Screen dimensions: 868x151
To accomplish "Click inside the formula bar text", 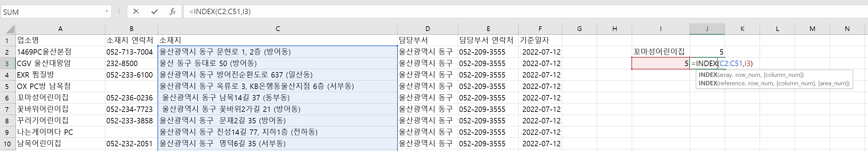I will (220, 11).
